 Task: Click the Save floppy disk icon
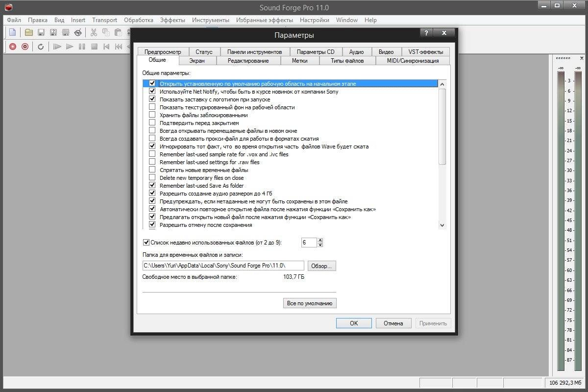coord(41,33)
